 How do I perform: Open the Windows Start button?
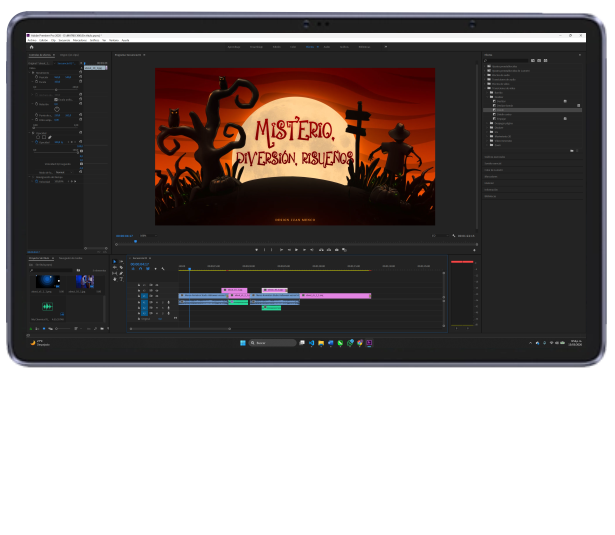coord(243,343)
